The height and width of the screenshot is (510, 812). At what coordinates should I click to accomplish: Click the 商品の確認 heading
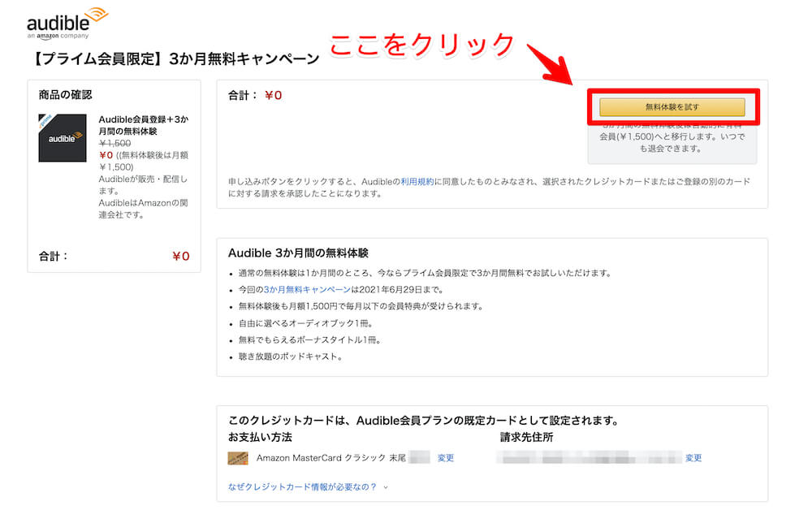click(65, 95)
